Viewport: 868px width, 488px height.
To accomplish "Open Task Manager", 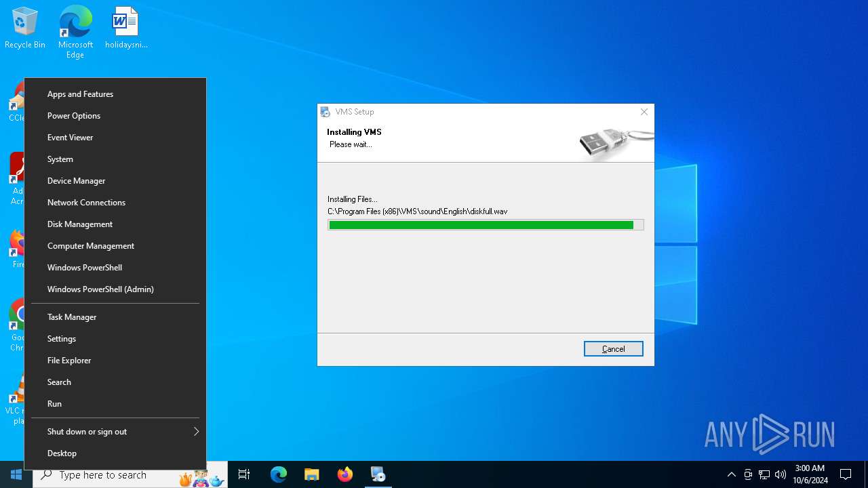I will click(115, 317).
